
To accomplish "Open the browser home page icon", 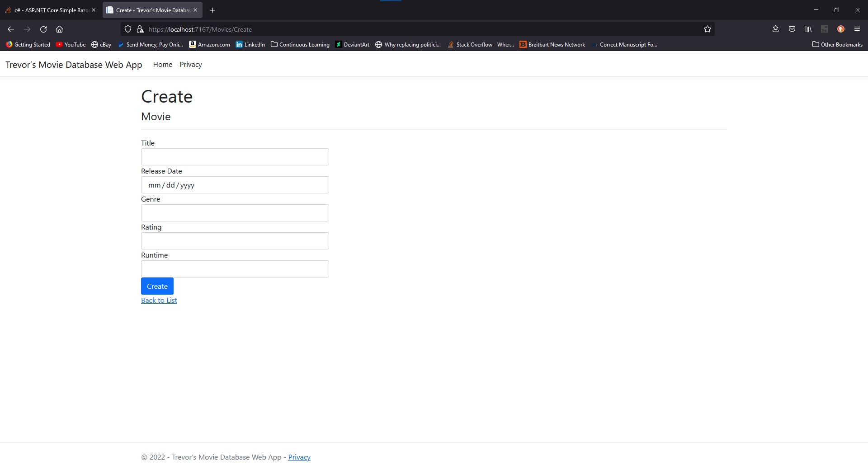I will pos(59,29).
